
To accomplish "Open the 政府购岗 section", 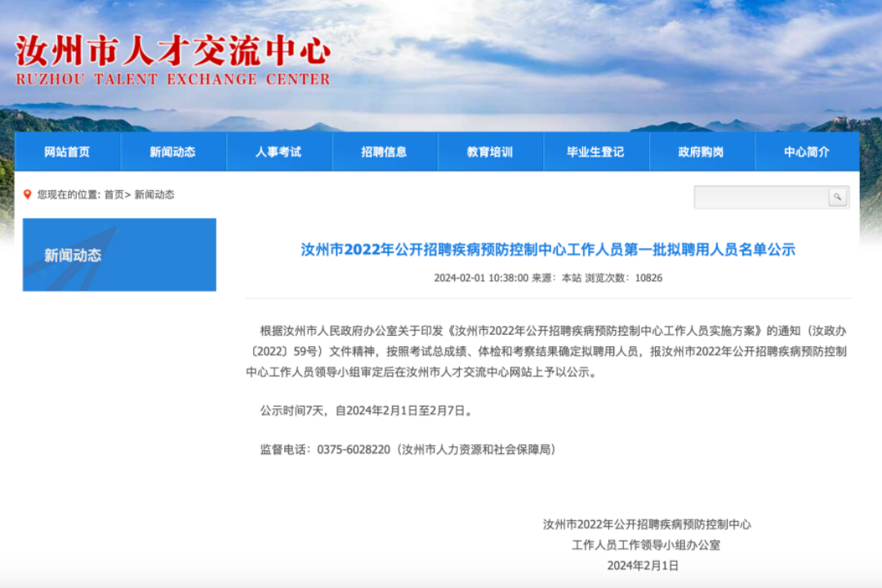I will tap(702, 152).
